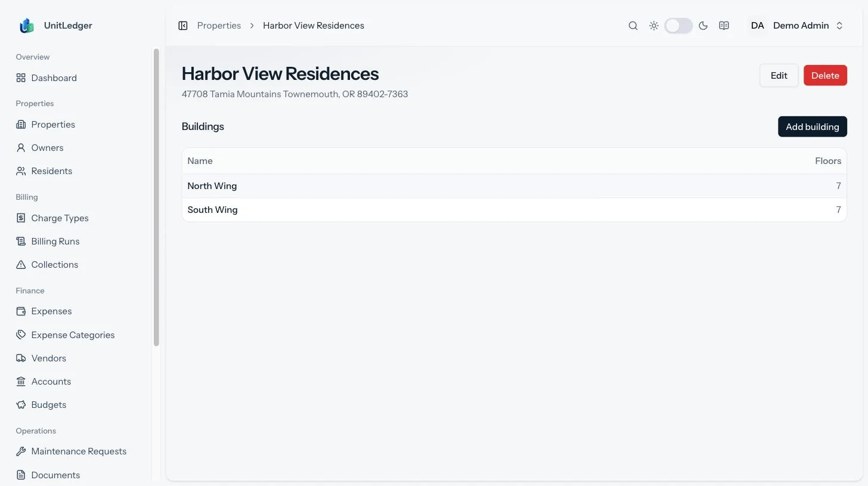
Task: Open the book documentation icon
Action: pos(724,26)
